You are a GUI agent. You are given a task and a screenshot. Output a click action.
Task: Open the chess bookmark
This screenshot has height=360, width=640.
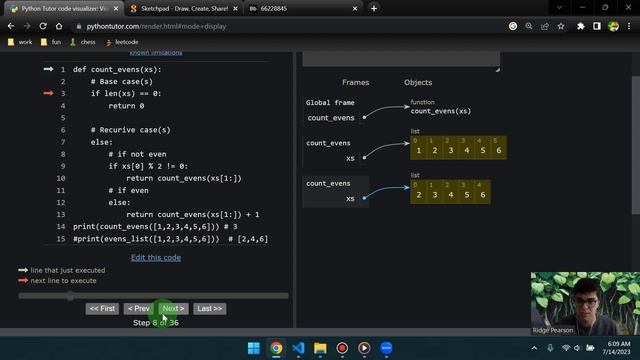83,42
